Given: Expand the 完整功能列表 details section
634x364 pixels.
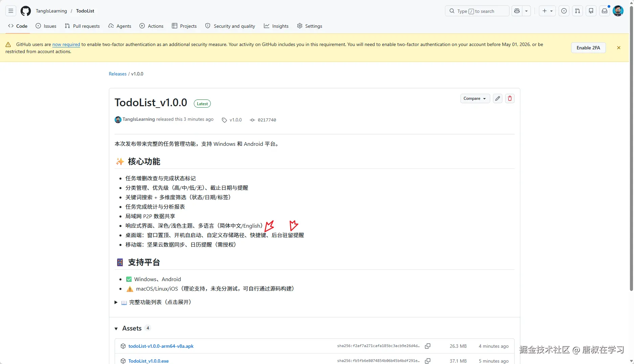Looking at the screenshot, I should click(153, 302).
